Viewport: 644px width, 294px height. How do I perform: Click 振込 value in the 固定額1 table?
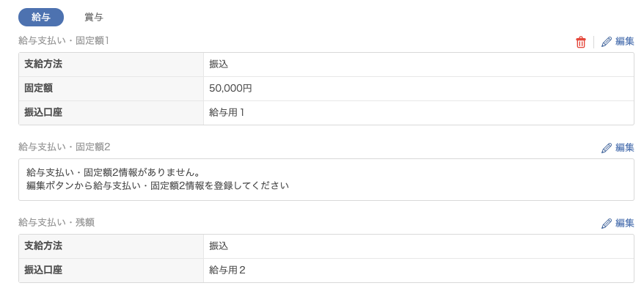click(219, 65)
